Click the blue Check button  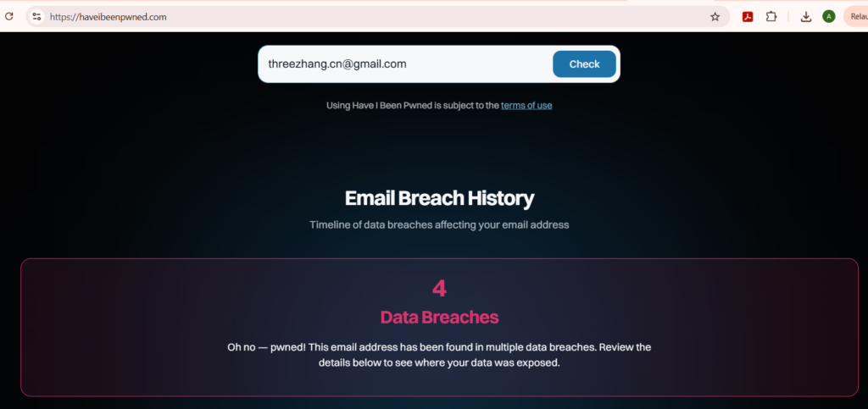(584, 64)
